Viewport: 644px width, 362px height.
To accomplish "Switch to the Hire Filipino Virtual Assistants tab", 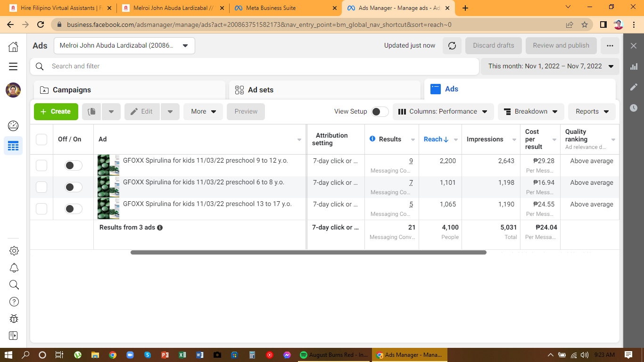I will [60, 8].
